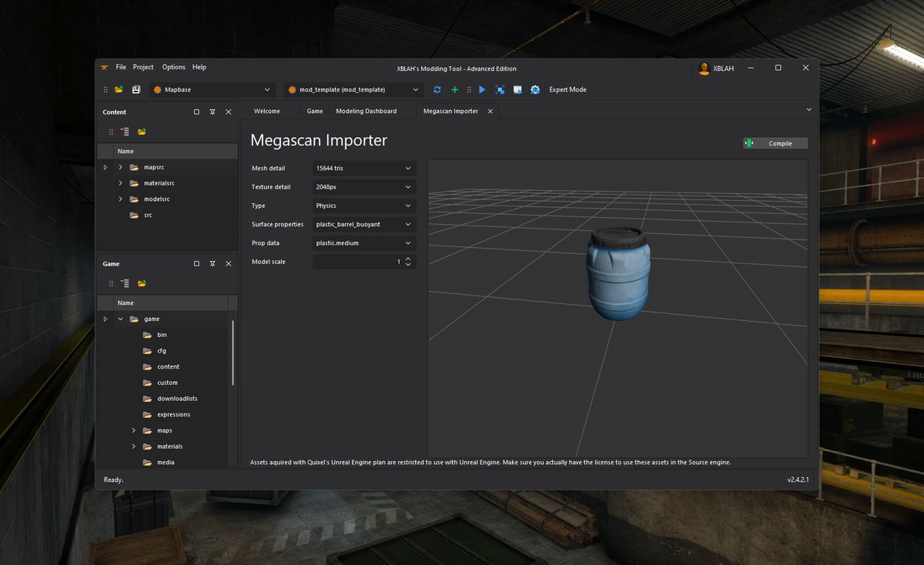Viewport: 924px width, 565px height.
Task: Click the app logo icon in the title bar
Action: click(105, 68)
